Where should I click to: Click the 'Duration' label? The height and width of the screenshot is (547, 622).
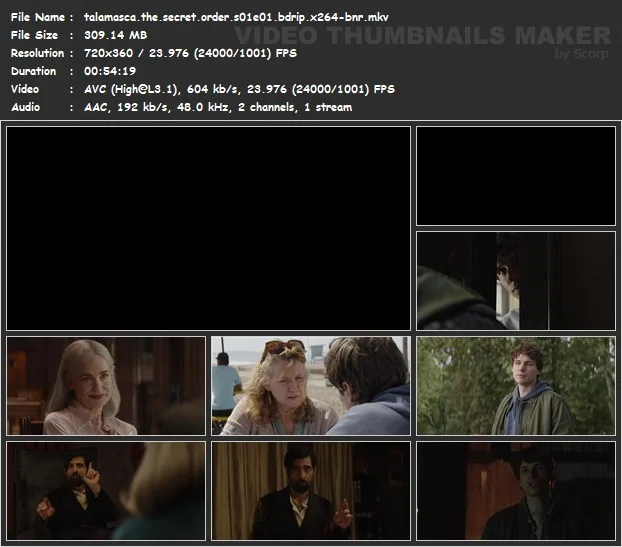click(33, 71)
